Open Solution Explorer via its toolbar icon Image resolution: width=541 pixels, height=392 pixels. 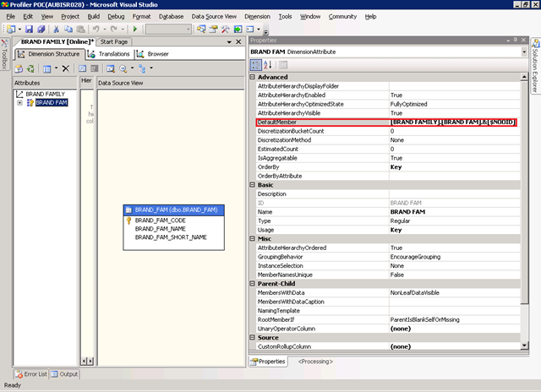click(x=201, y=30)
